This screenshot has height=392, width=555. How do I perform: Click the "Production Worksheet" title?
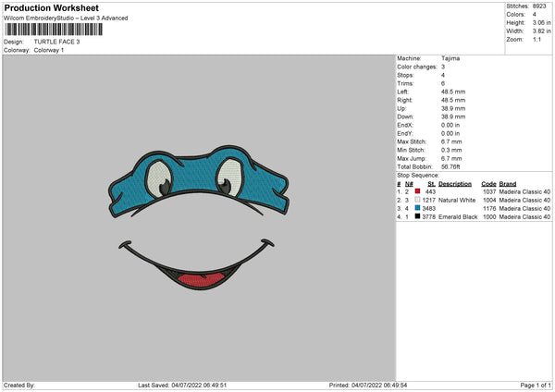[51, 7]
